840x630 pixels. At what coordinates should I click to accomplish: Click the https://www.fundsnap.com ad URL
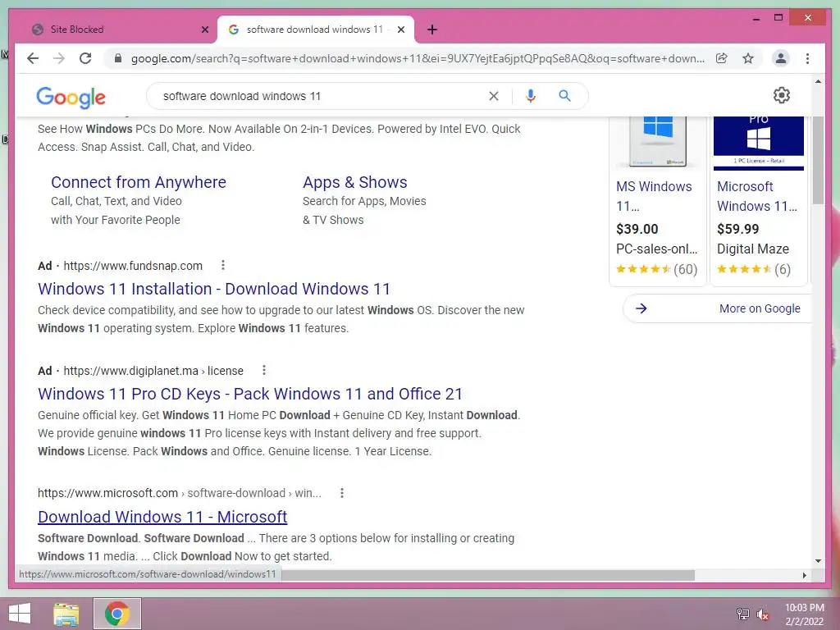(x=133, y=266)
